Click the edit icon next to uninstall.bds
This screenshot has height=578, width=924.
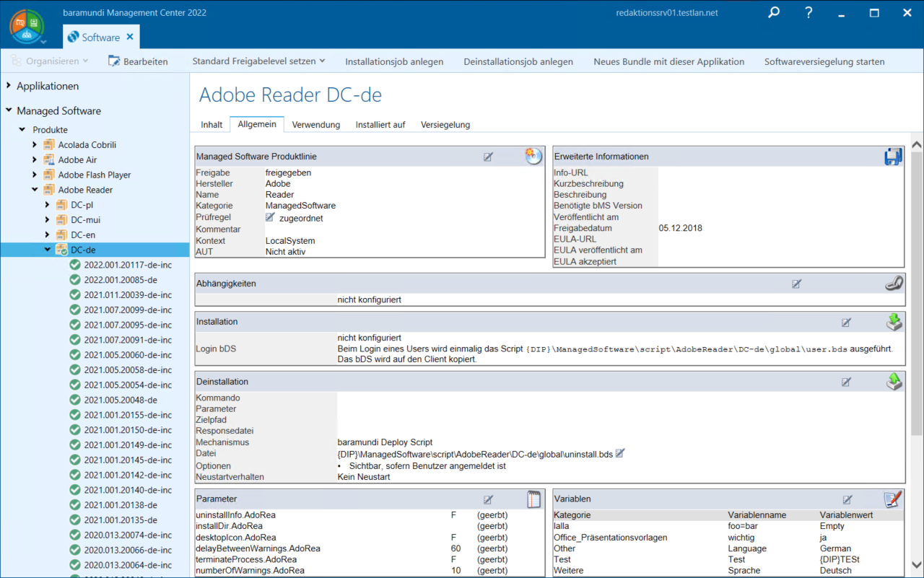coord(620,454)
